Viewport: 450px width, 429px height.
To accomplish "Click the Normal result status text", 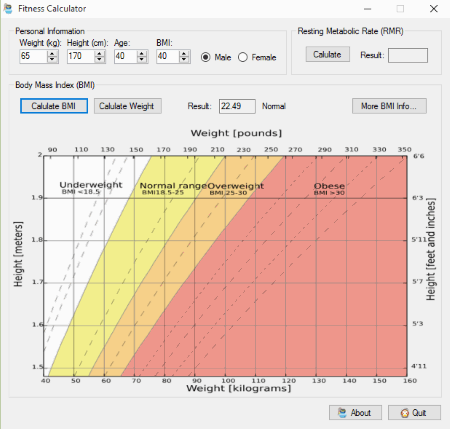I will coord(274,106).
